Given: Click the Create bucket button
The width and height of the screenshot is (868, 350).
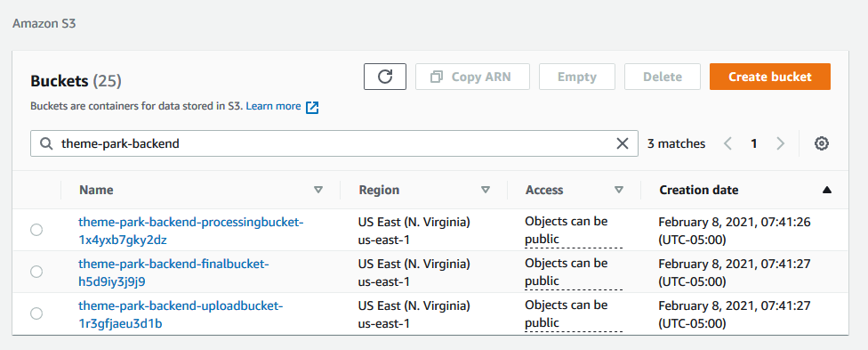Looking at the screenshot, I should (770, 77).
